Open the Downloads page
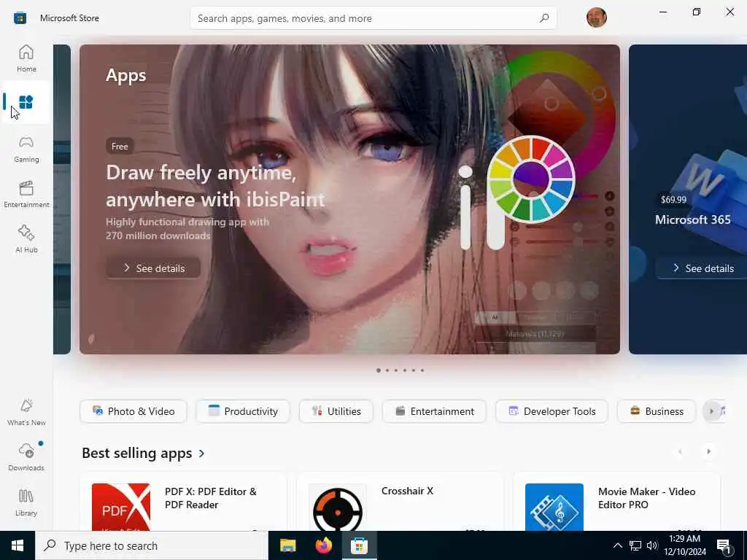747x560 pixels. click(x=26, y=457)
